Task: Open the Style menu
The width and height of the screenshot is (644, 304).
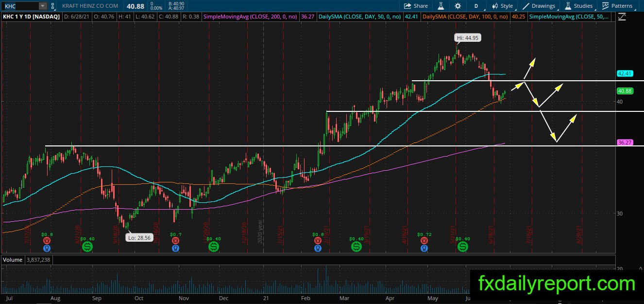Action: (503, 6)
